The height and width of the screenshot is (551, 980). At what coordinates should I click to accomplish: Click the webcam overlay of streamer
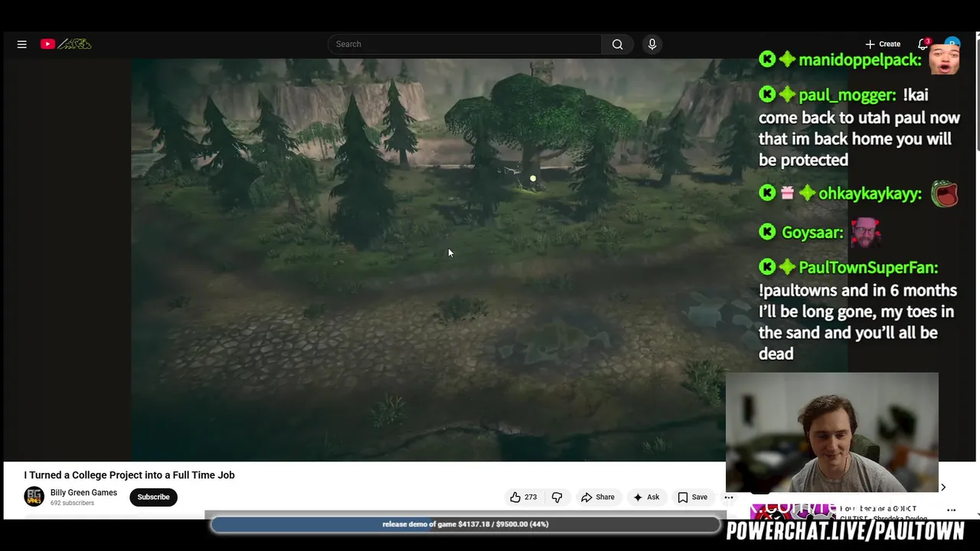832,432
